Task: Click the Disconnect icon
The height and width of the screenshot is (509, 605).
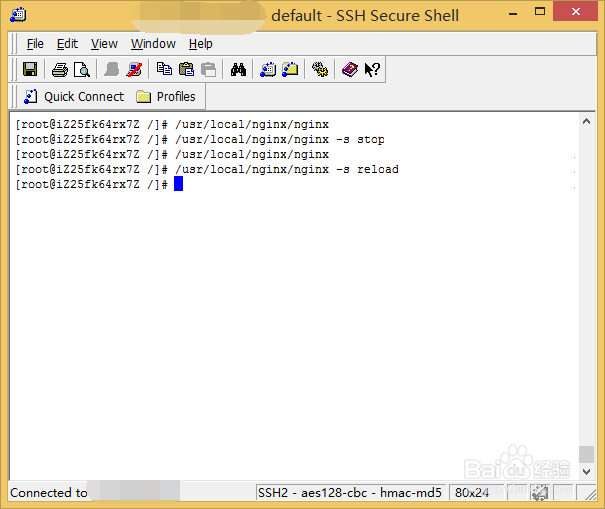Action: (x=134, y=70)
